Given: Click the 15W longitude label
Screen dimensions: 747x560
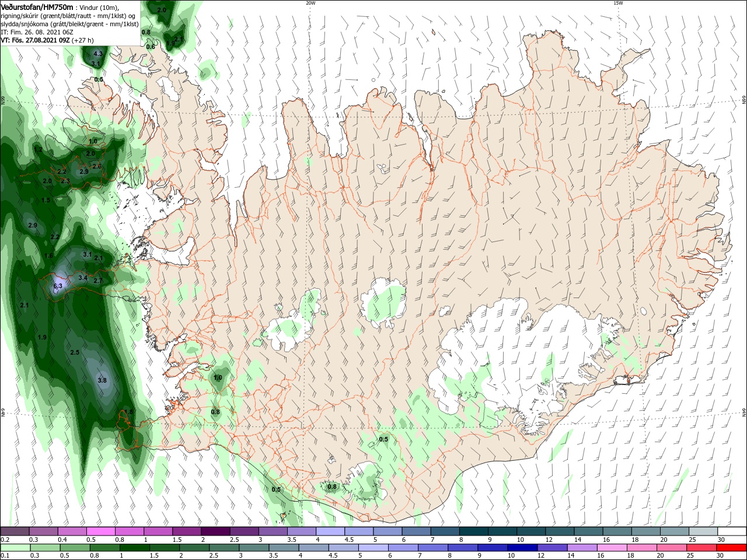Looking at the screenshot, I should pyautogui.click(x=618, y=3).
